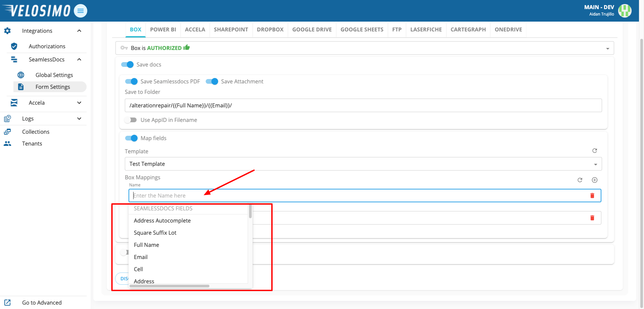The width and height of the screenshot is (644, 309).
Task: Click the SeamlessDocs sidebar icon
Action: [14, 59]
